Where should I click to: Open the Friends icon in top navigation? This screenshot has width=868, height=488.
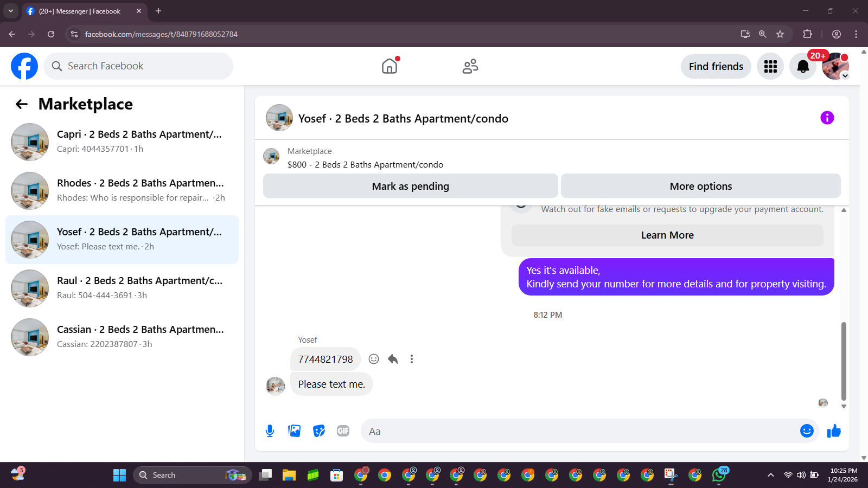(x=470, y=66)
